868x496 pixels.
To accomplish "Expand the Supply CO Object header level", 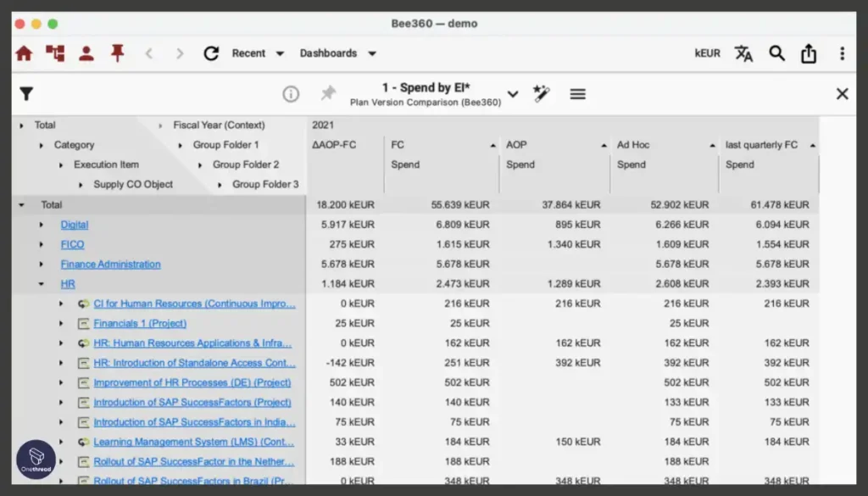I will (81, 185).
